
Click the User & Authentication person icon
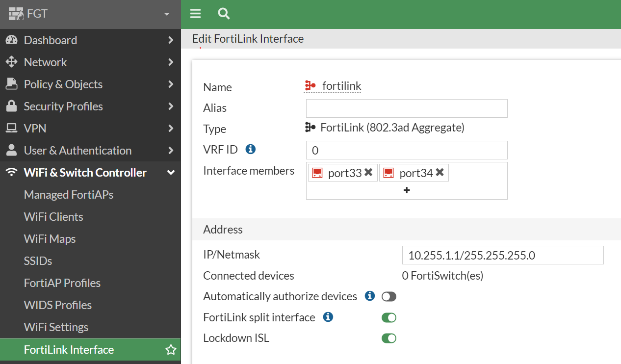tap(11, 150)
